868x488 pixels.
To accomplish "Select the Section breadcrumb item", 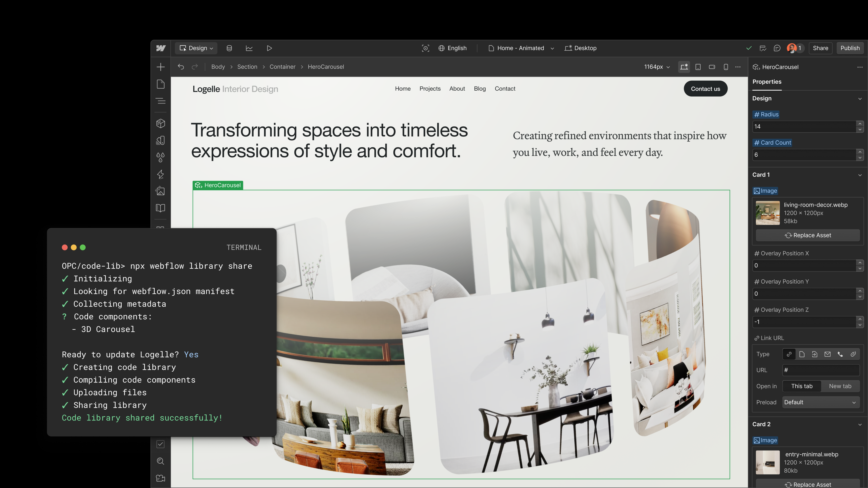I will coord(247,67).
